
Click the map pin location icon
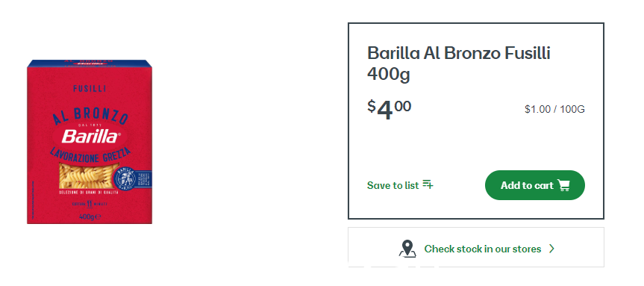click(407, 249)
